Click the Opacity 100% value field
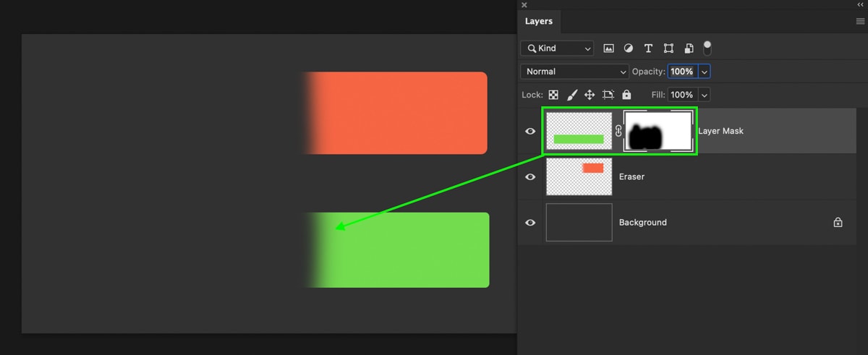868x355 pixels. 682,72
